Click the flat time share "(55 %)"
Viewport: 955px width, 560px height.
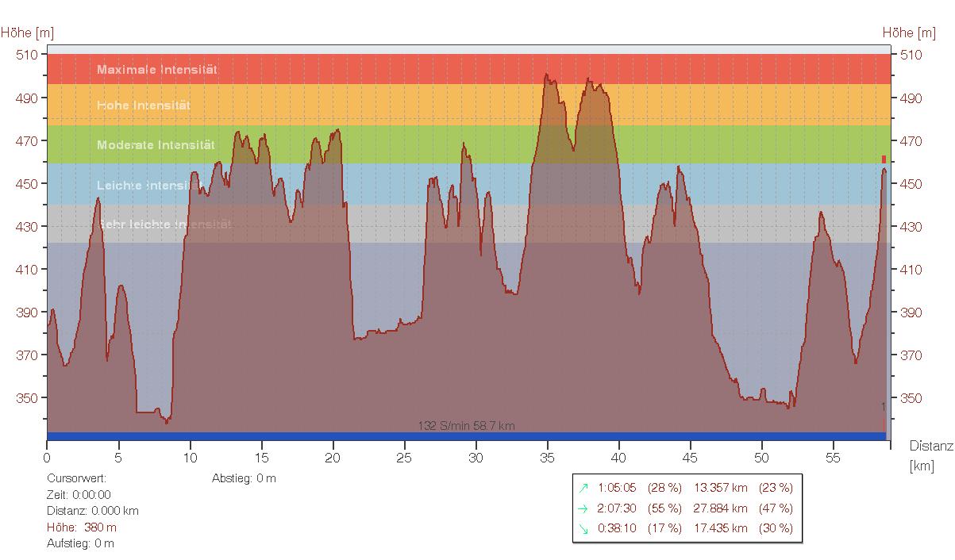pyautogui.click(x=664, y=508)
